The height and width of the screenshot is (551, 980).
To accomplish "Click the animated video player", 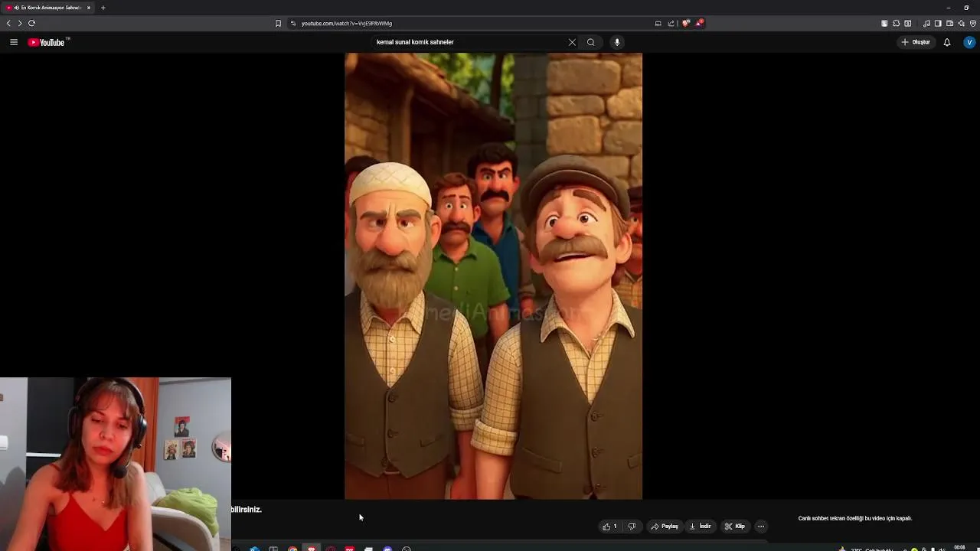I will click(x=493, y=276).
